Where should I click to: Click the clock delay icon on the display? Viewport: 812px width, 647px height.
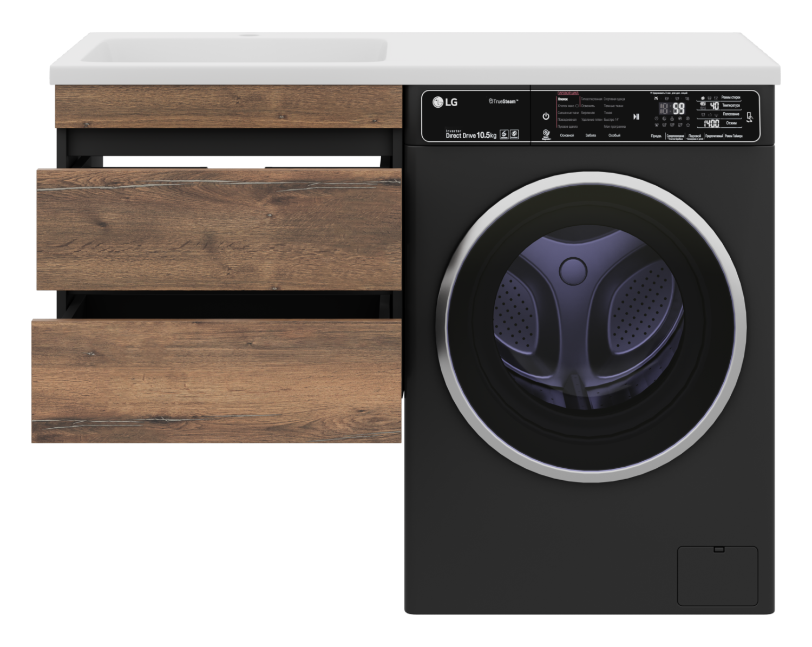657,119
